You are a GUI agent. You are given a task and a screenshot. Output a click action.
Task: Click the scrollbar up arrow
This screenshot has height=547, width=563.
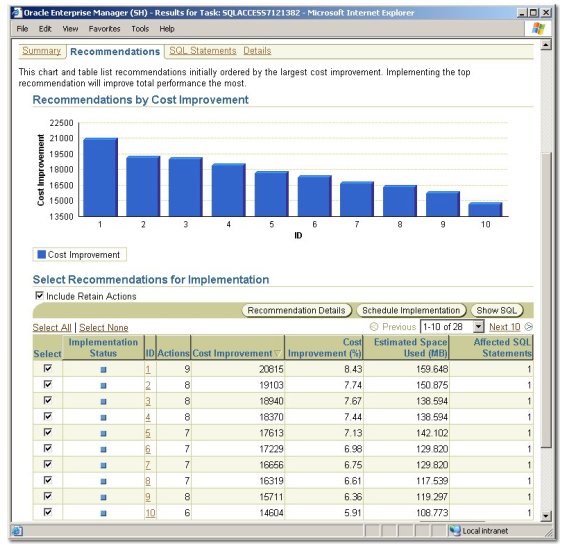pos(546,45)
